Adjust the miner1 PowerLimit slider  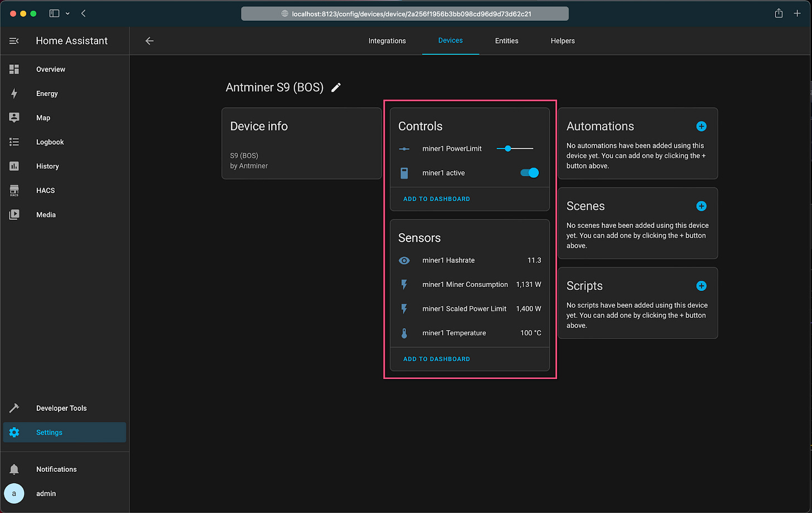[515, 148]
